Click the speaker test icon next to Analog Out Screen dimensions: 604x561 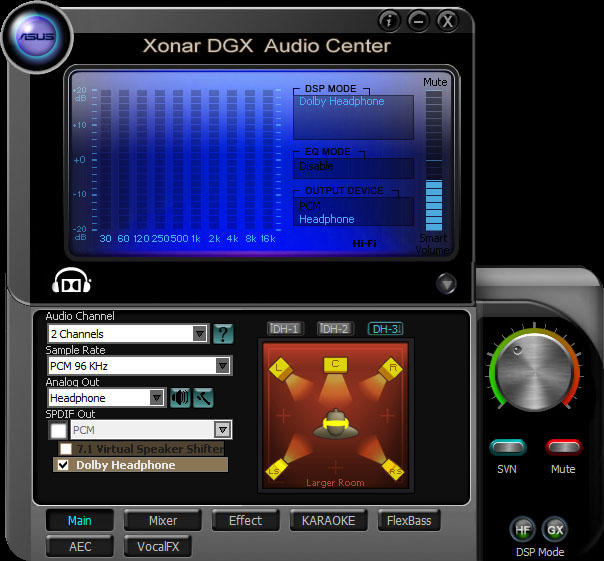pos(180,398)
